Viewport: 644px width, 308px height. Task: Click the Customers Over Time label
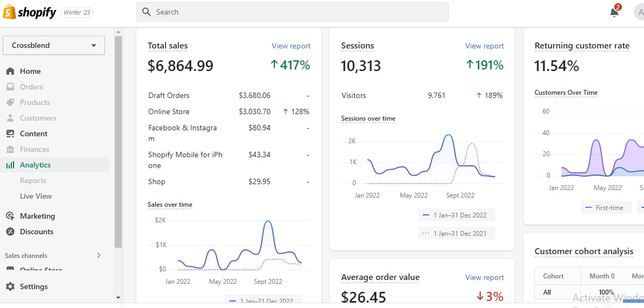(566, 93)
